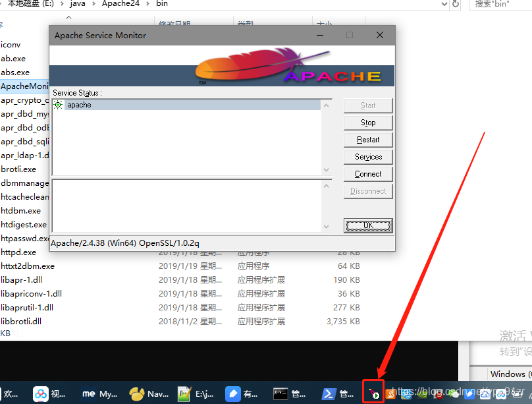The width and height of the screenshot is (532, 404).
Task: Collapse the name column sort chevron
Action: 69,17
